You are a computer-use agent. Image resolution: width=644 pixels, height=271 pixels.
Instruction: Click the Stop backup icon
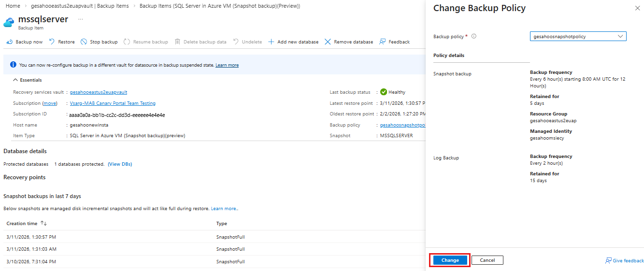[x=84, y=42]
